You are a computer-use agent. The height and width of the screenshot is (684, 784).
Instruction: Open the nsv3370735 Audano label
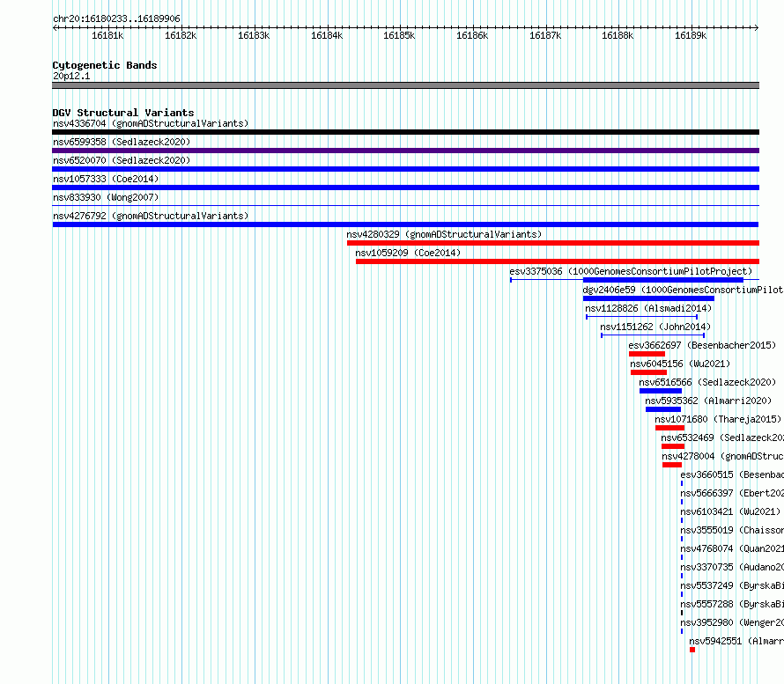click(x=732, y=567)
